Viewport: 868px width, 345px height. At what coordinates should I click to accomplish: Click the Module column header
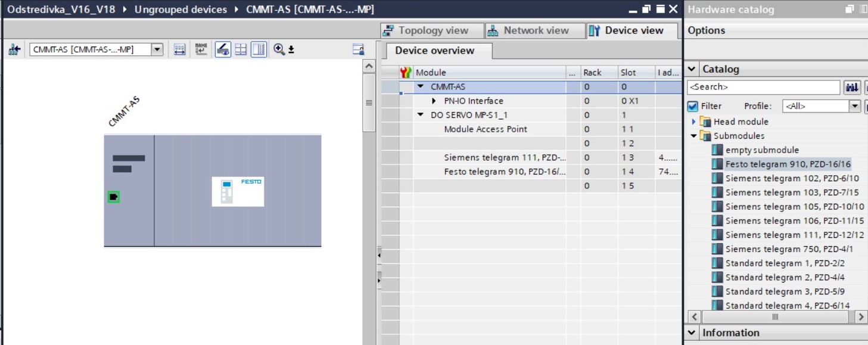(489, 73)
